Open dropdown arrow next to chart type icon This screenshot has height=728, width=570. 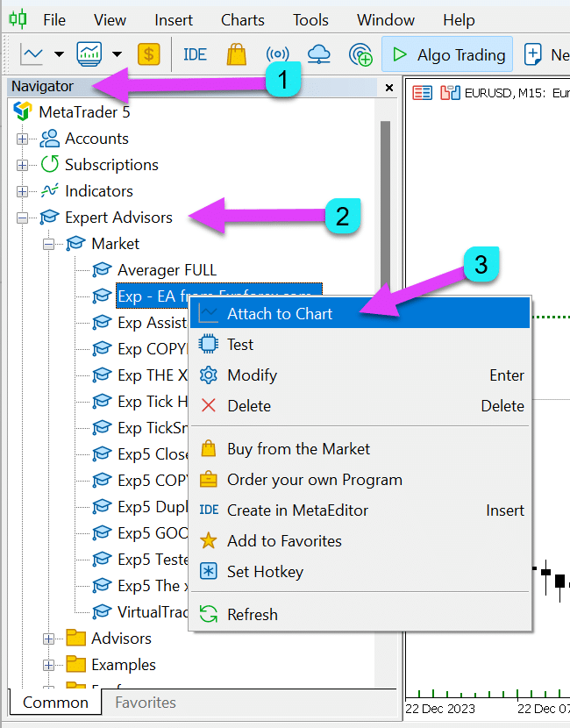pyautogui.click(x=59, y=54)
